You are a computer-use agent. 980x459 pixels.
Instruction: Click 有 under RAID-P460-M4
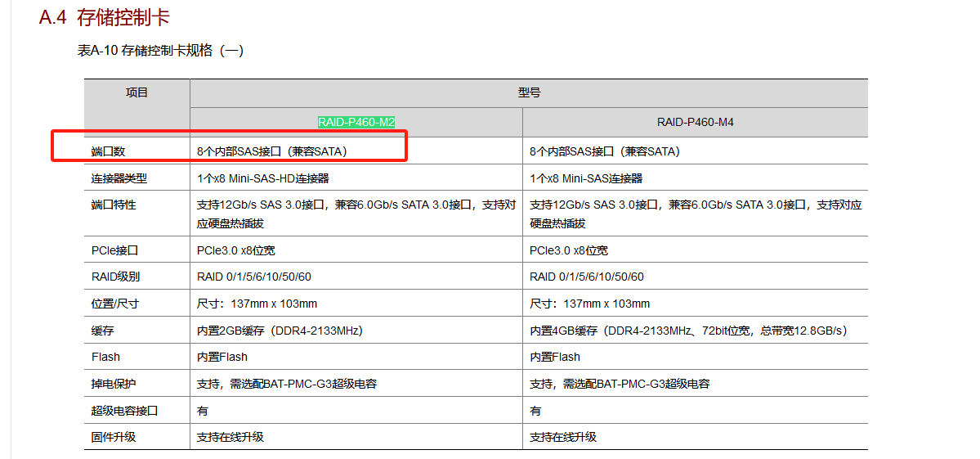click(535, 411)
